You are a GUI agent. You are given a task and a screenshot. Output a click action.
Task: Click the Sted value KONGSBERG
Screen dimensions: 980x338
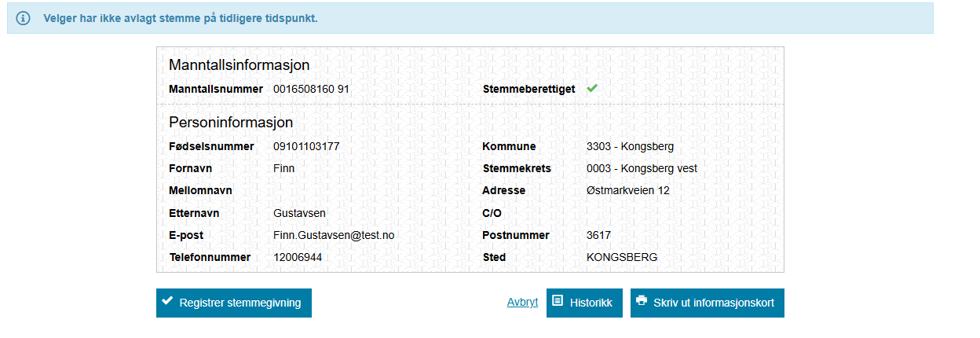coord(622,257)
